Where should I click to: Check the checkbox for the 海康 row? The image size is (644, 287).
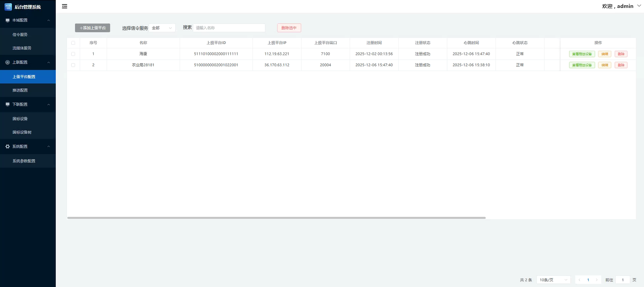click(x=73, y=54)
